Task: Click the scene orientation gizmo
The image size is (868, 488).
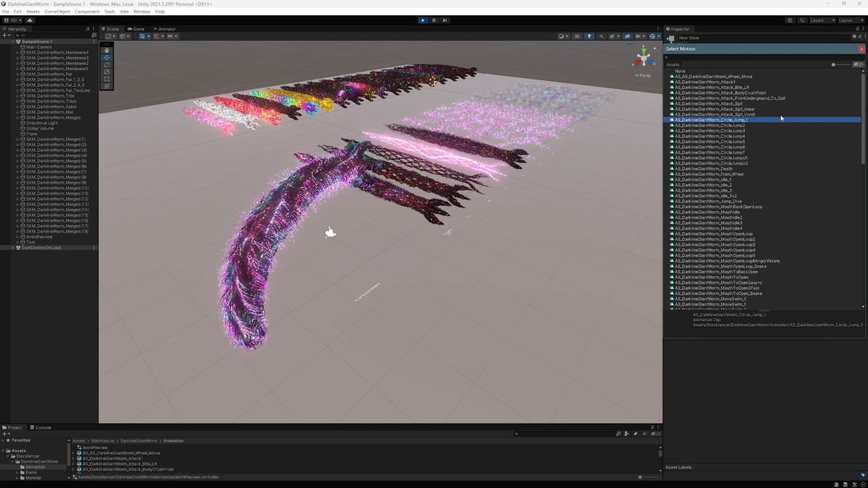Action: coord(642,58)
